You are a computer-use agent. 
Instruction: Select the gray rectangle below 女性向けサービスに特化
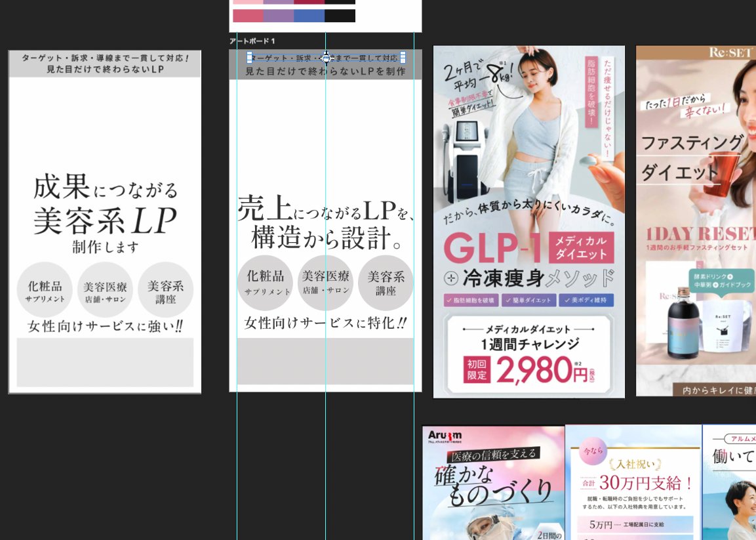coord(325,361)
